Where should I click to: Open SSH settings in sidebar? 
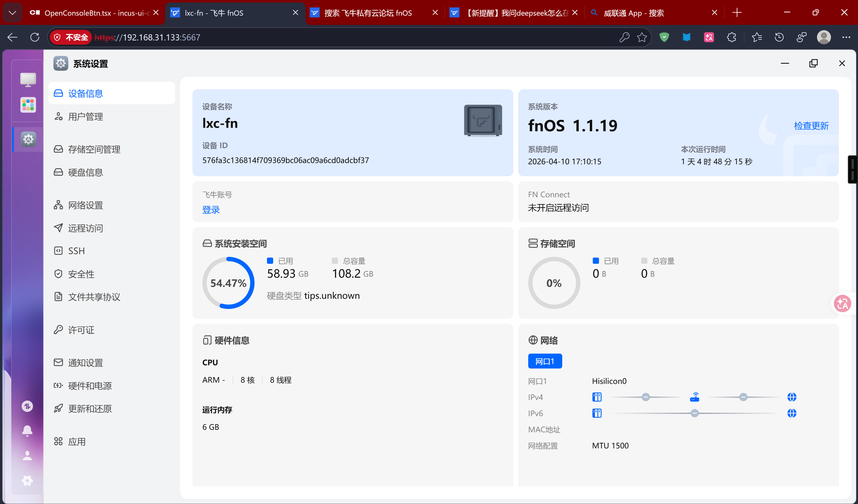76,251
